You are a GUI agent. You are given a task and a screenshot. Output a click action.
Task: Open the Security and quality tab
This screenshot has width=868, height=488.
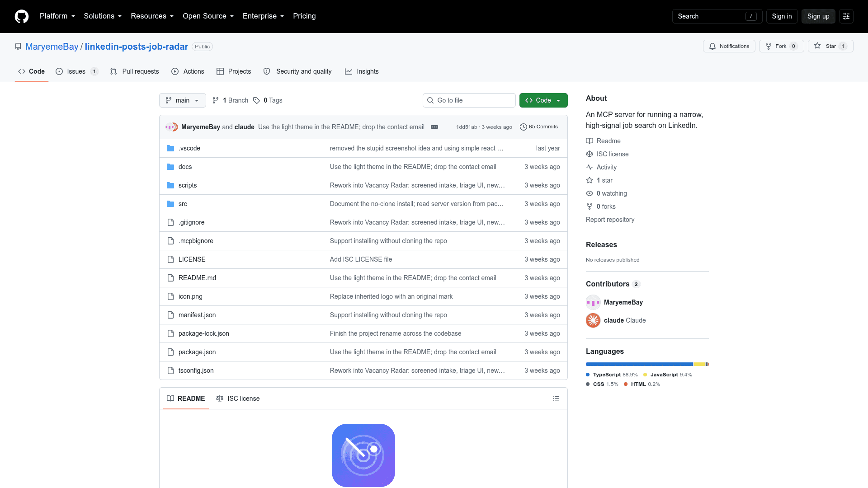pyautogui.click(x=297, y=71)
